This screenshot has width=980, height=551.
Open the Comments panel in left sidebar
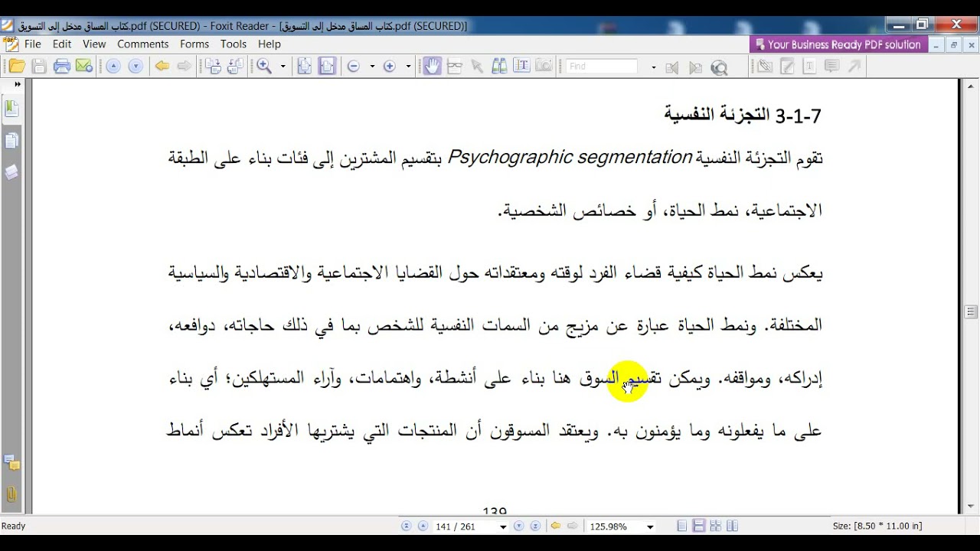click(11, 462)
